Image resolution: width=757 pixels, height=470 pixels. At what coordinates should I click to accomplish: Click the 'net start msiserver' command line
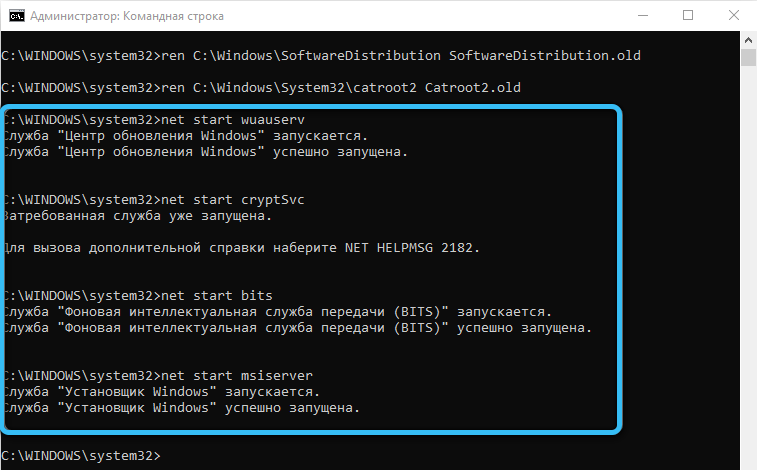pos(158,375)
